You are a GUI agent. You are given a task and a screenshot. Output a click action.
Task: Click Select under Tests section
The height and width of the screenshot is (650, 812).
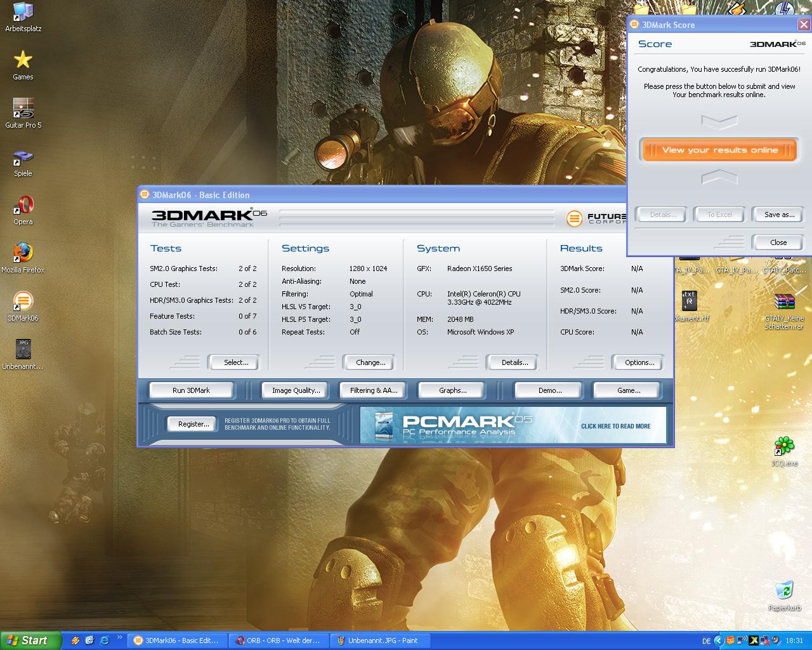235,362
